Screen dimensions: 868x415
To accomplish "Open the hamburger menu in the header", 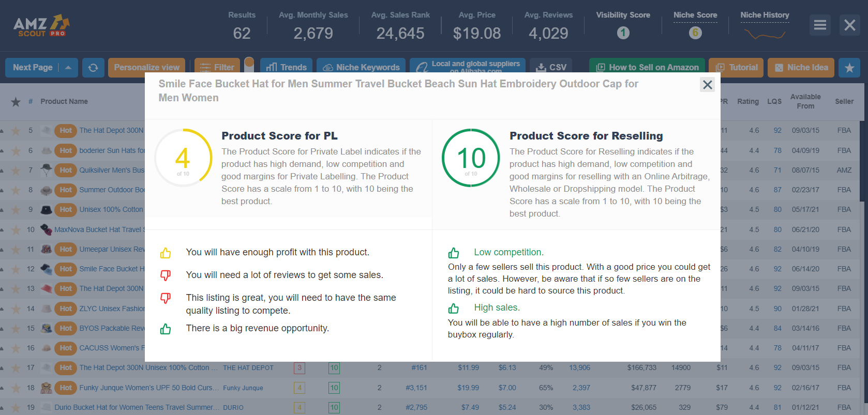I will click(x=820, y=25).
